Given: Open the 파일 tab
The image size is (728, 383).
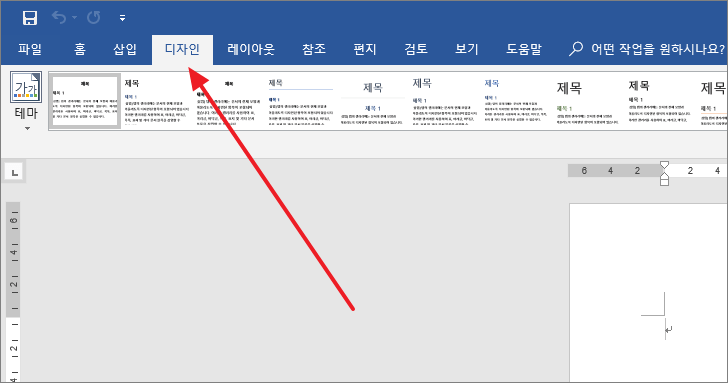Looking at the screenshot, I should pyautogui.click(x=30, y=49).
